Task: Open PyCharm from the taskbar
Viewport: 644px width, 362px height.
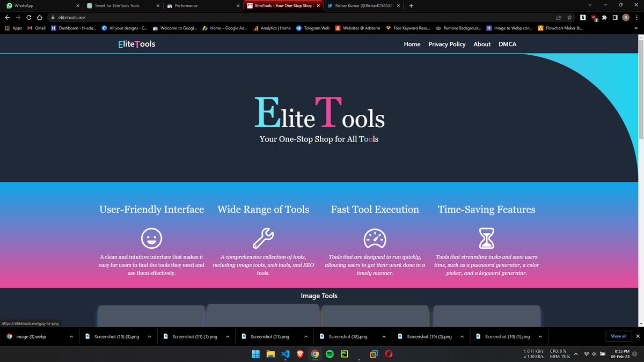Action: click(x=344, y=354)
